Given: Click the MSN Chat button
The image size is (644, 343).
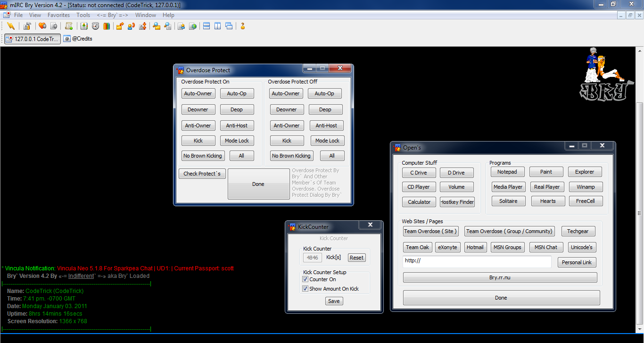Looking at the screenshot, I should coord(546,247).
